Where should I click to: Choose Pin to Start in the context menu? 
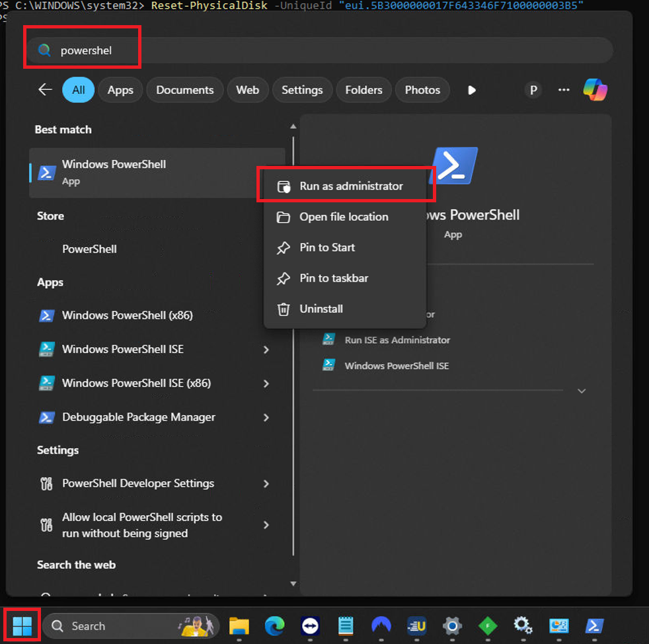coord(345,247)
